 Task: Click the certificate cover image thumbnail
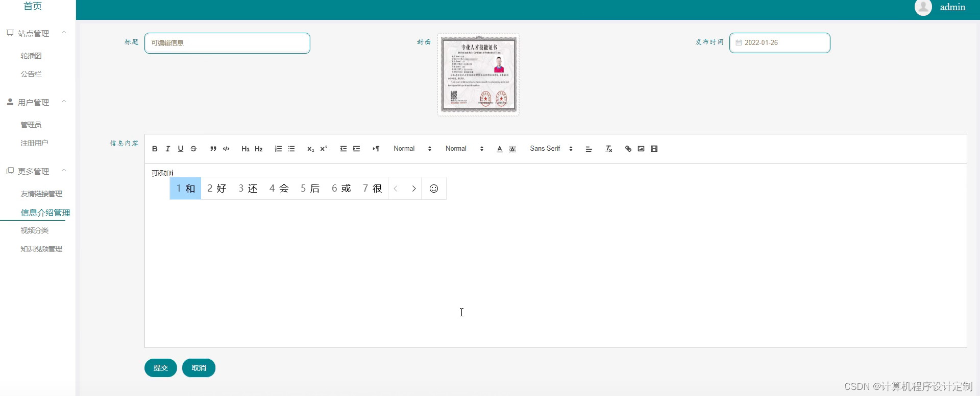478,75
